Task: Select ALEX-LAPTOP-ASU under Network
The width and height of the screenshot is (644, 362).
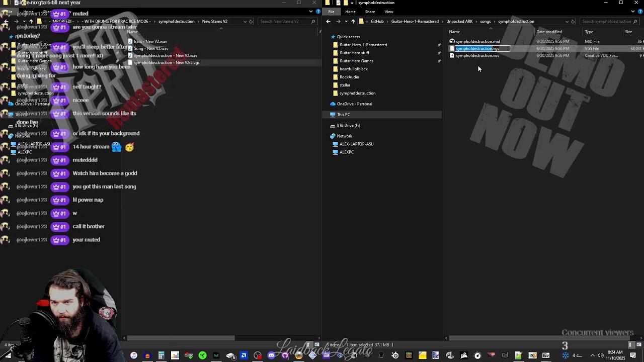Action: (356, 144)
